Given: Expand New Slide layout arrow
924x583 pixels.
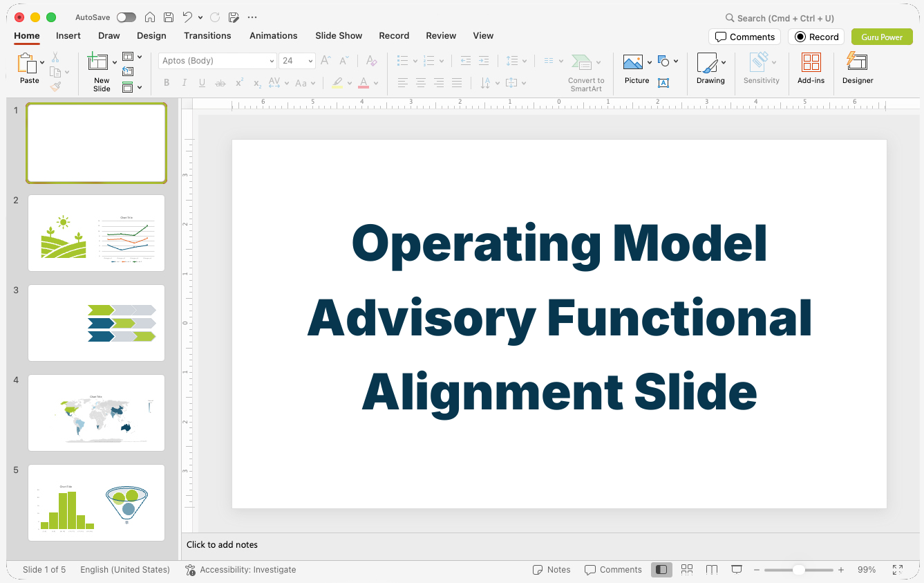Looking at the screenshot, I should [x=115, y=63].
